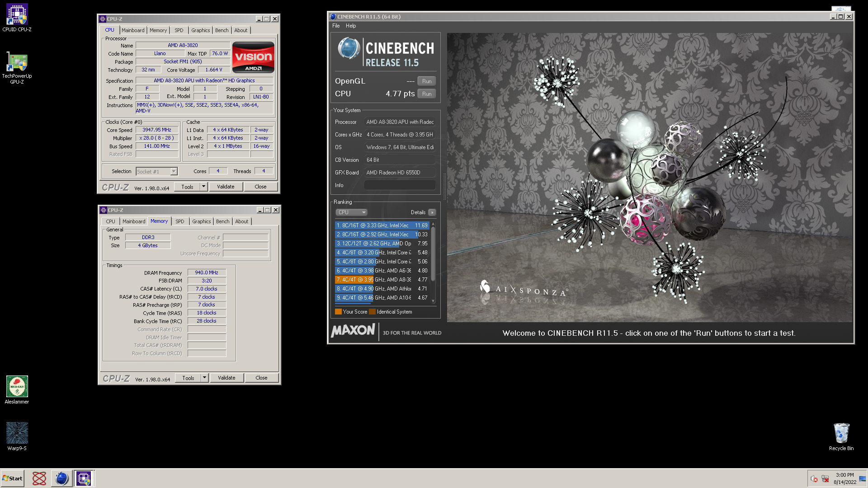The height and width of the screenshot is (488, 868).
Task: Open the CPUID CPU-Z desktop icon
Action: coord(17,18)
